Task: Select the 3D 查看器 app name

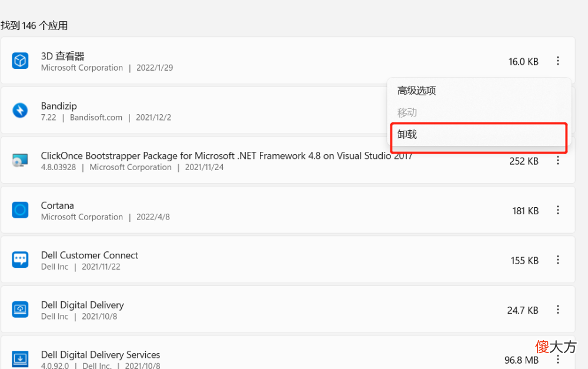Action: pos(63,56)
